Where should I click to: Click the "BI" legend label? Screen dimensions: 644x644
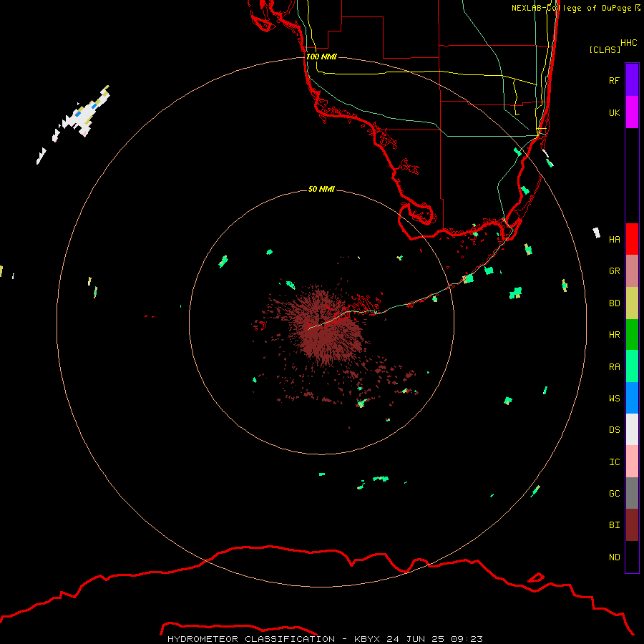(x=614, y=525)
